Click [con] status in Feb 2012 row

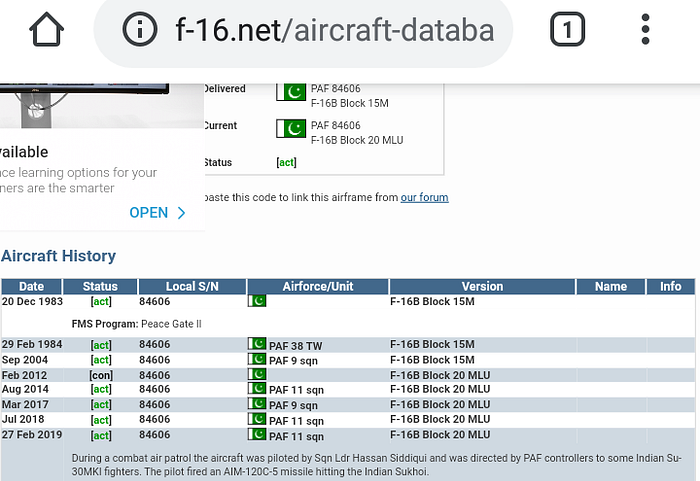click(x=101, y=375)
